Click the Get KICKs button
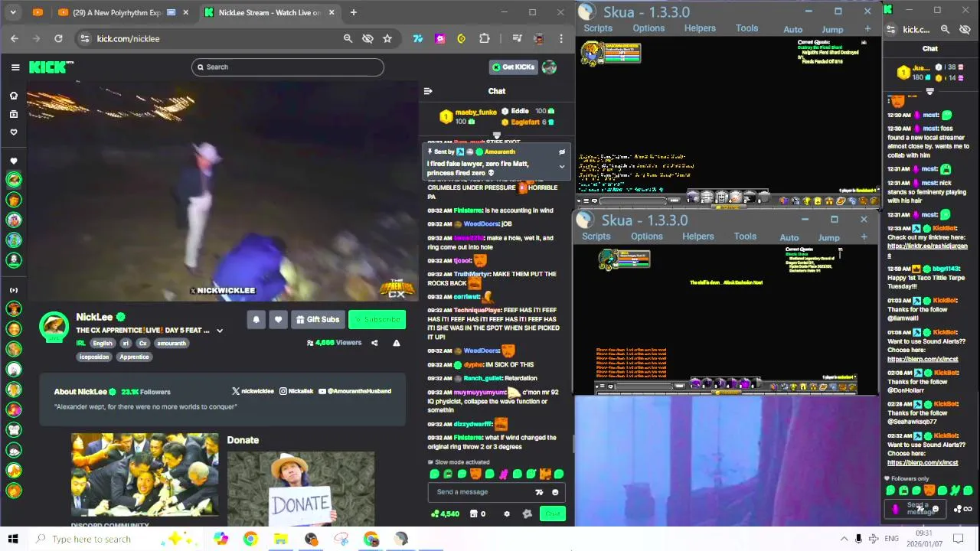 point(513,67)
